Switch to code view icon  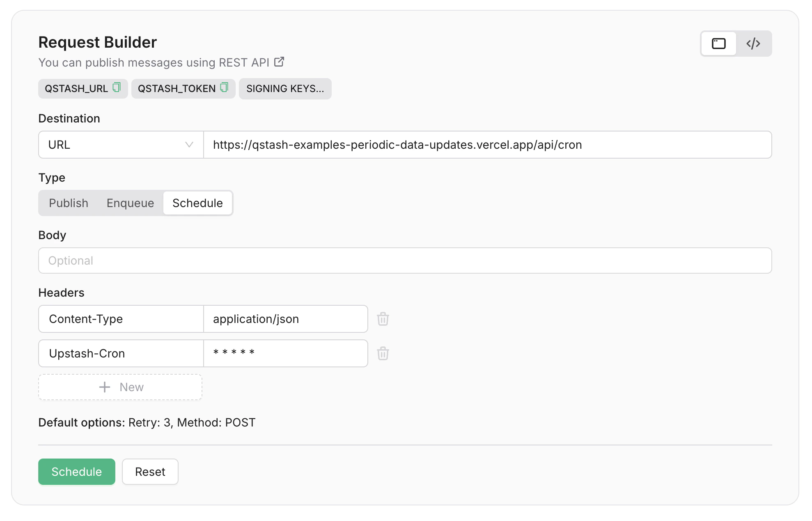753,44
